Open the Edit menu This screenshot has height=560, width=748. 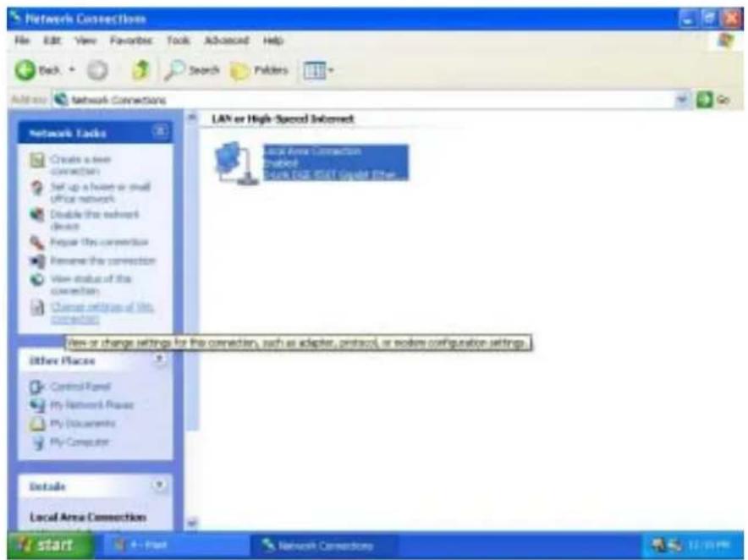pyautogui.click(x=52, y=41)
